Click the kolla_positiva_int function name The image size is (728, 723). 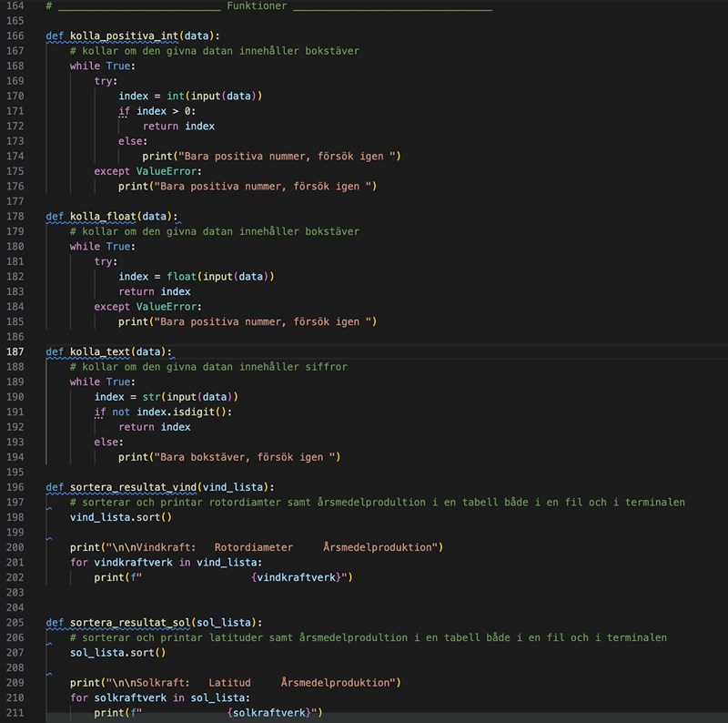[122, 36]
